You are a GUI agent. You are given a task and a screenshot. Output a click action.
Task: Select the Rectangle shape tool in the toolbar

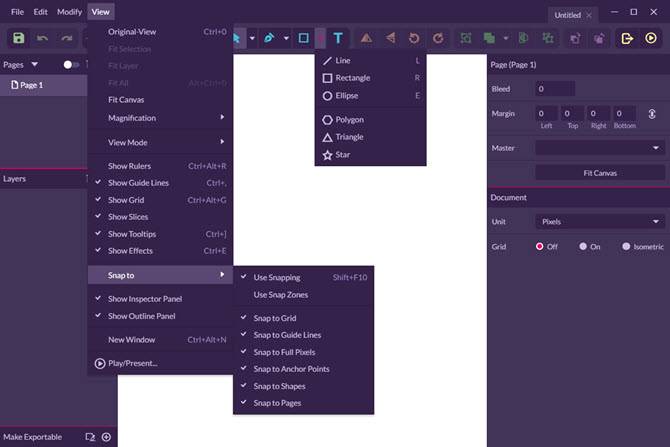tap(303, 38)
